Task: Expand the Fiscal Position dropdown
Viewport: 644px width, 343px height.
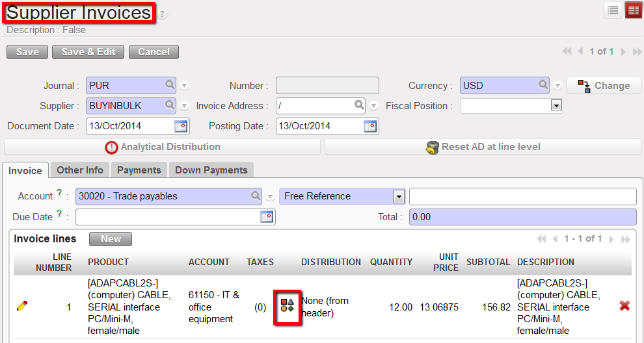Action: click(x=556, y=105)
